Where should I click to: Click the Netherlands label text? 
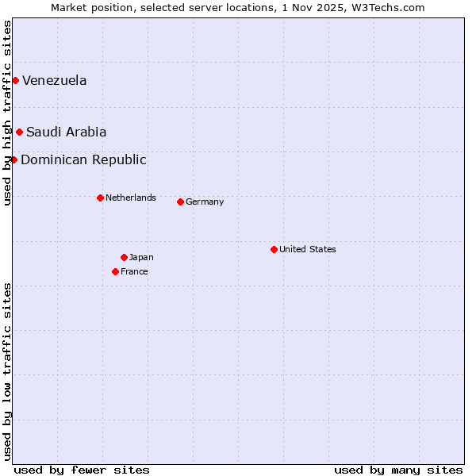pos(130,198)
